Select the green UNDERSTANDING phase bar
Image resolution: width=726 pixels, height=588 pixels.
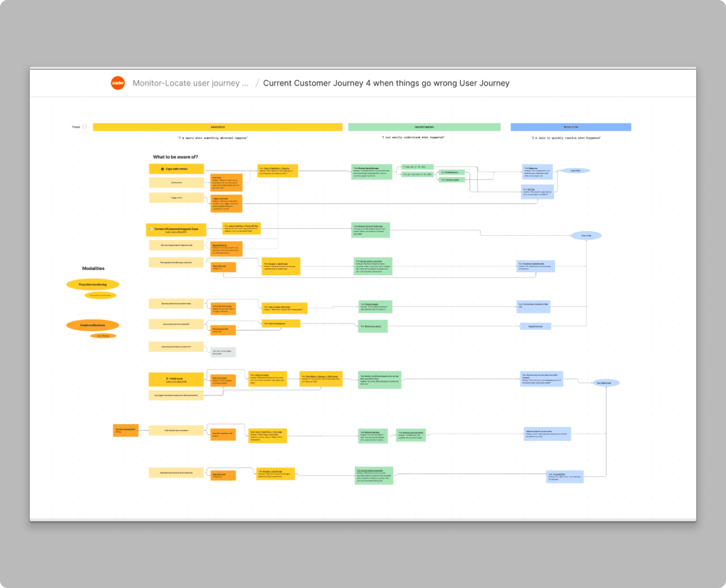[424, 127]
